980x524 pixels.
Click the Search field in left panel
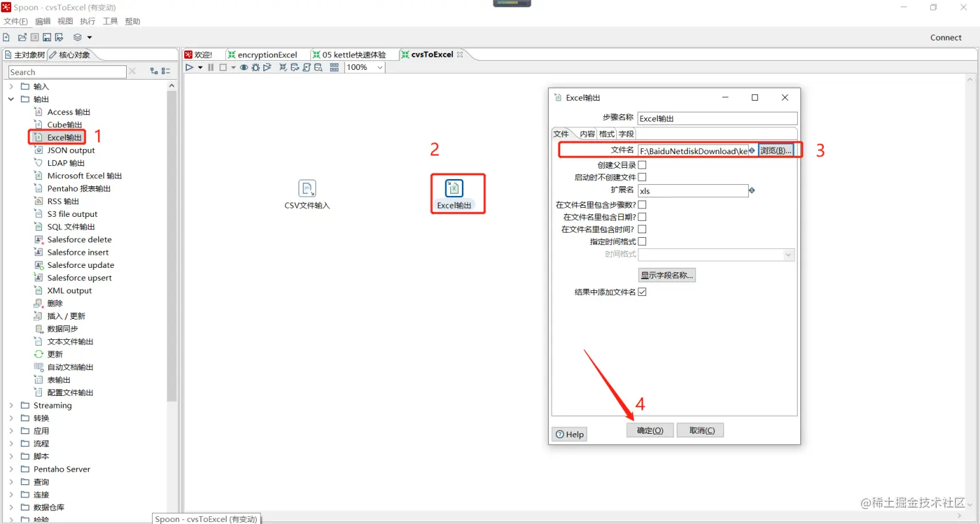[x=67, y=72]
